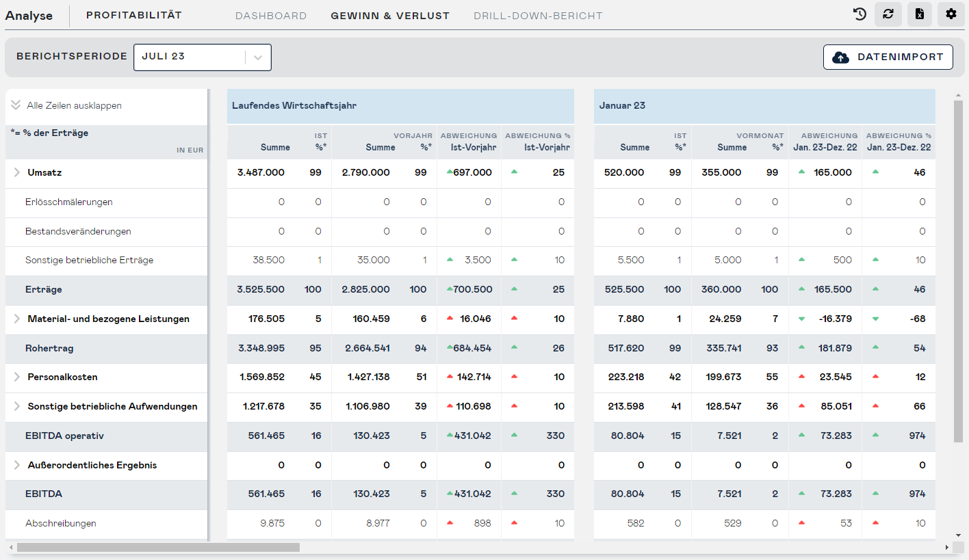Screen dimensions: 969x560
Task: Click Abschreibungen value 9.875
Action: click(272, 523)
